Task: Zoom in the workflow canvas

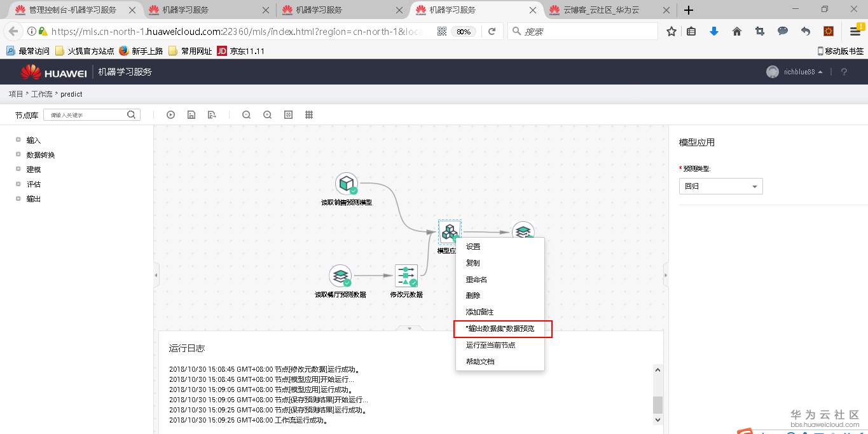Action: (267, 115)
